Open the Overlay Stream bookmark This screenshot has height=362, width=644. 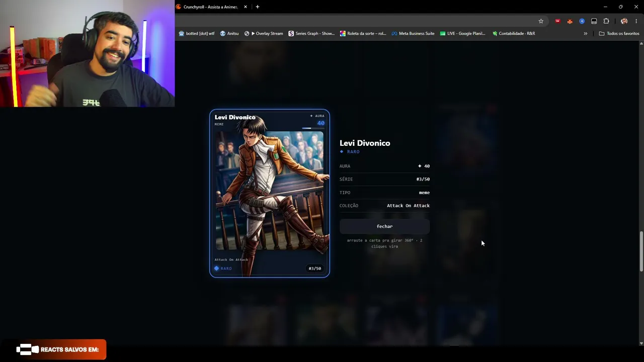(x=264, y=34)
